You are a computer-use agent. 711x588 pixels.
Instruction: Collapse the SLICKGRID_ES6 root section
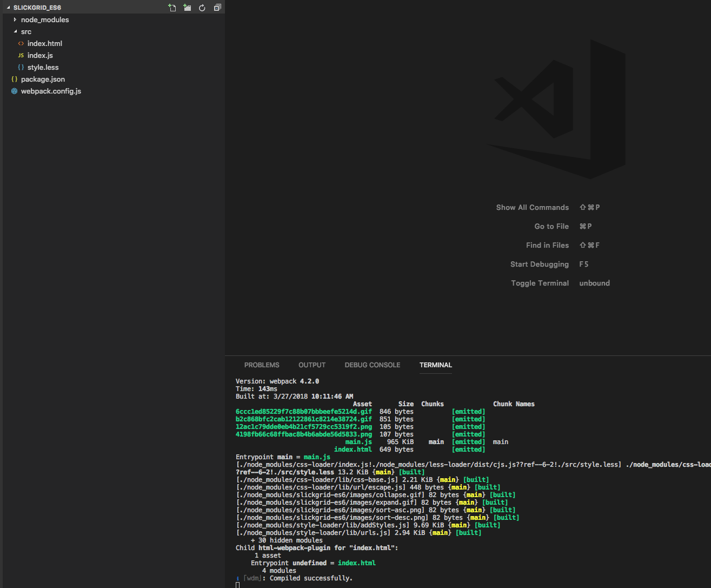[8, 8]
